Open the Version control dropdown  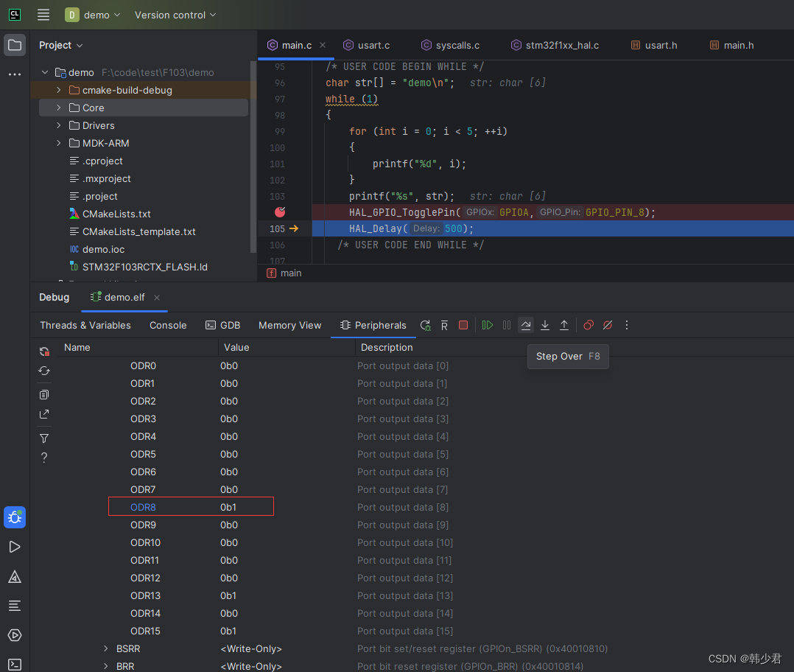tap(175, 15)
